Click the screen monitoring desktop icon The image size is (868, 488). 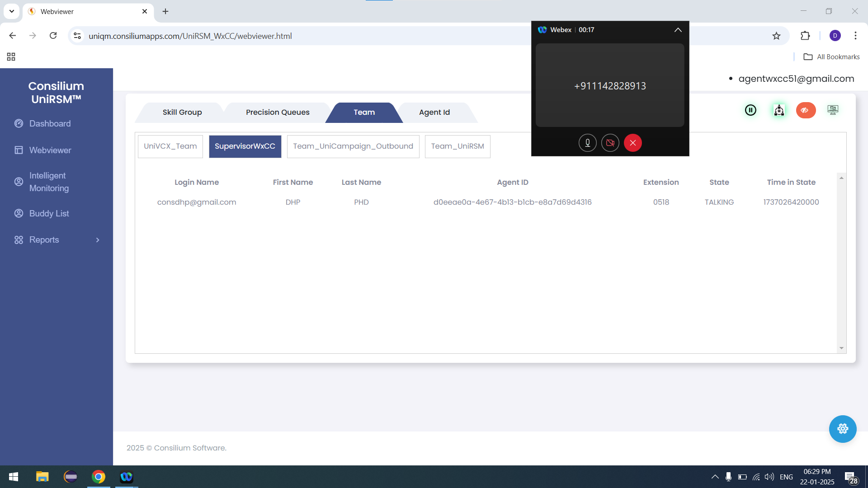[x=833, y=110]
